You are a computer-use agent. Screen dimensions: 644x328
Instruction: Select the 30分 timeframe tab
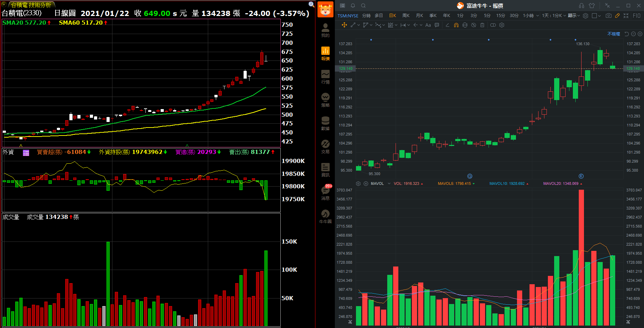[x=514, y=16]
